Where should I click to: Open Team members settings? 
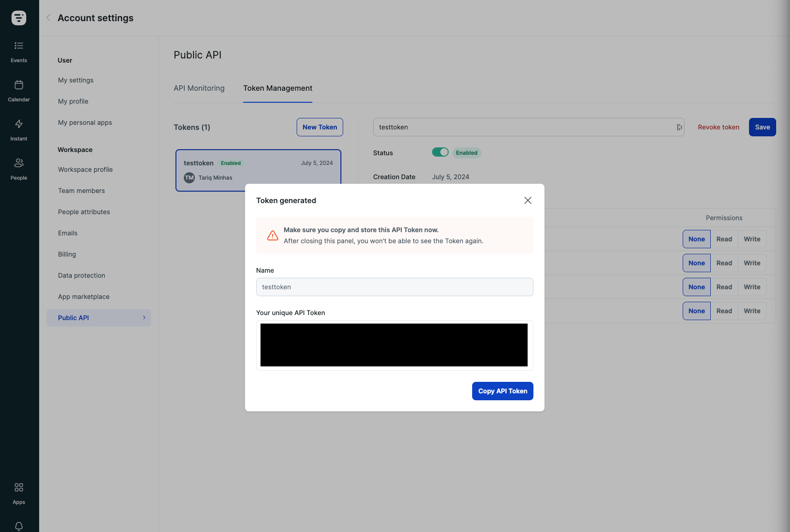click(82, 191)
